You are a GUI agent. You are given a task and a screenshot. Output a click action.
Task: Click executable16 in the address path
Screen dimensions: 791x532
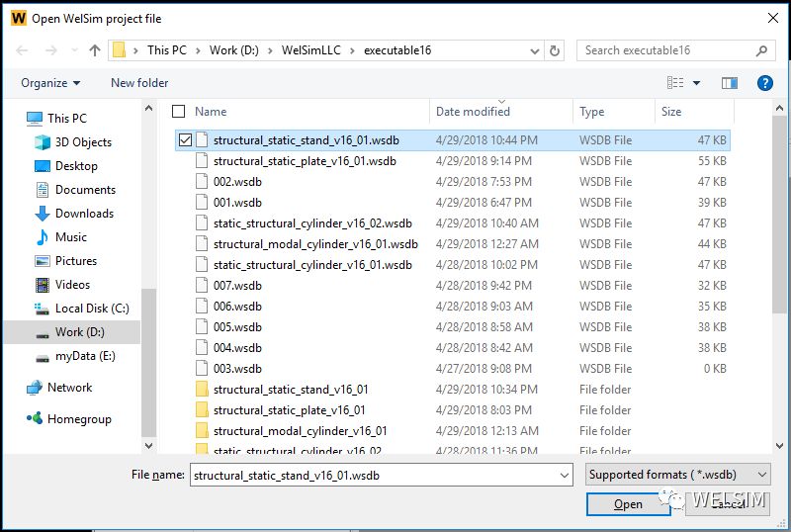click(397, 50)
